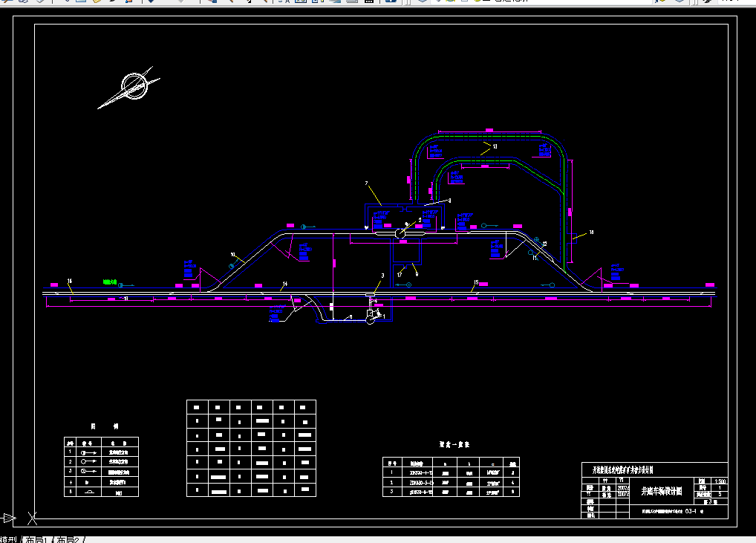Click the 1:500 scale value

pos(720,481)
